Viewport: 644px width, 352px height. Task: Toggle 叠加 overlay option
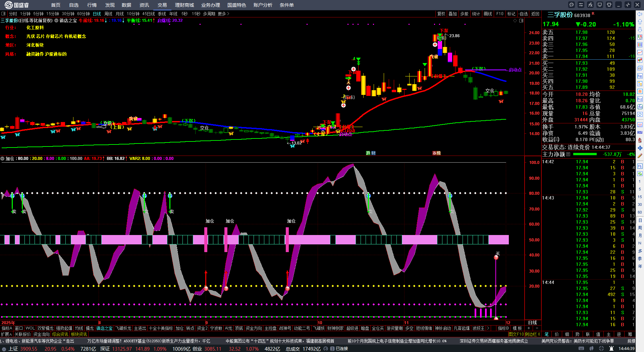pyautogui.click(x=453, y=14)
